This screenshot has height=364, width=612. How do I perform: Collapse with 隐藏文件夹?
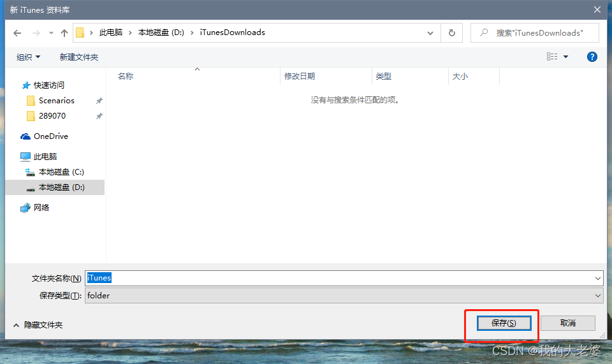coord(38,325)
